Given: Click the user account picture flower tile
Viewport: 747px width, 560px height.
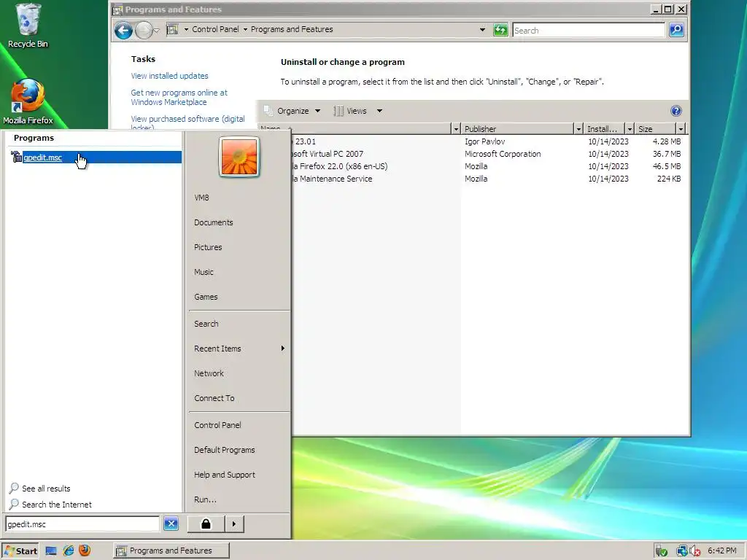Looking at the screenshot, I should (239, 157).
